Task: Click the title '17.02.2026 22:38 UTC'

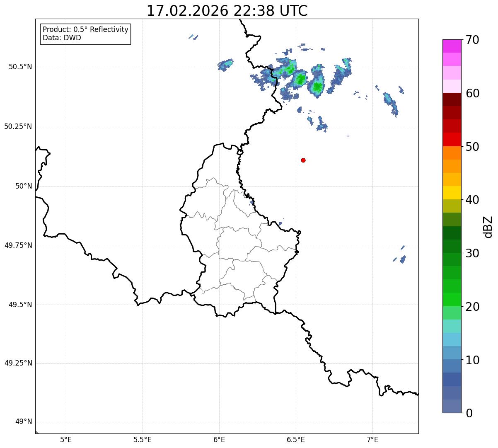Action: (227, 11)
